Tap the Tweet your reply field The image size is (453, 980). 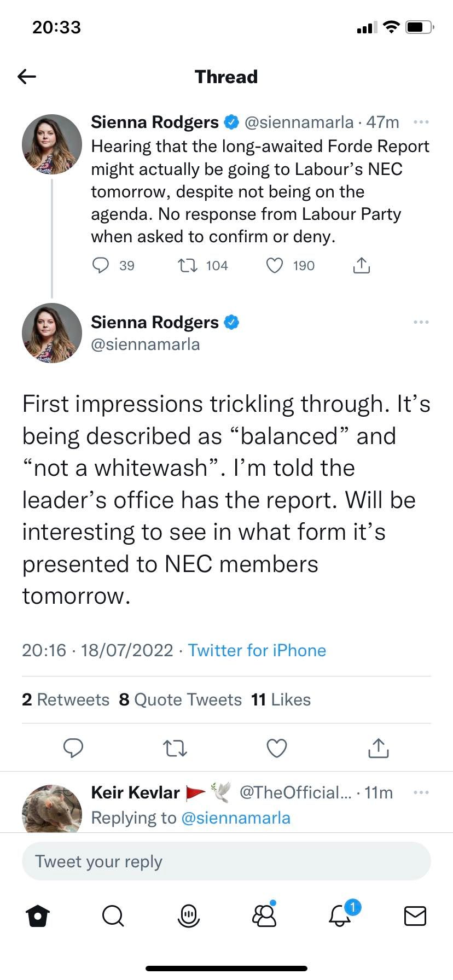[226, 861]
